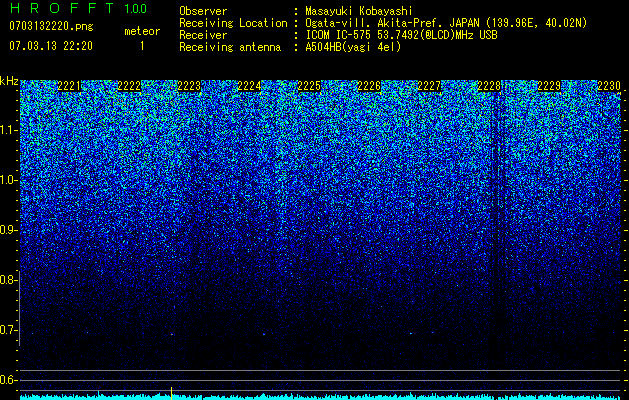Click the 2222 time marker
Screen dimensions: 629x400
coord(129,86)
